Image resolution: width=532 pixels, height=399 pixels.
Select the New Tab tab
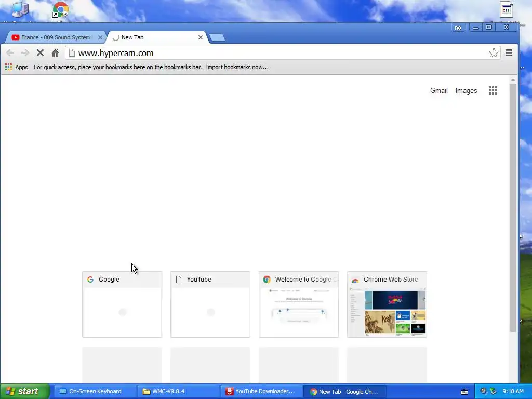pos(156,37)
